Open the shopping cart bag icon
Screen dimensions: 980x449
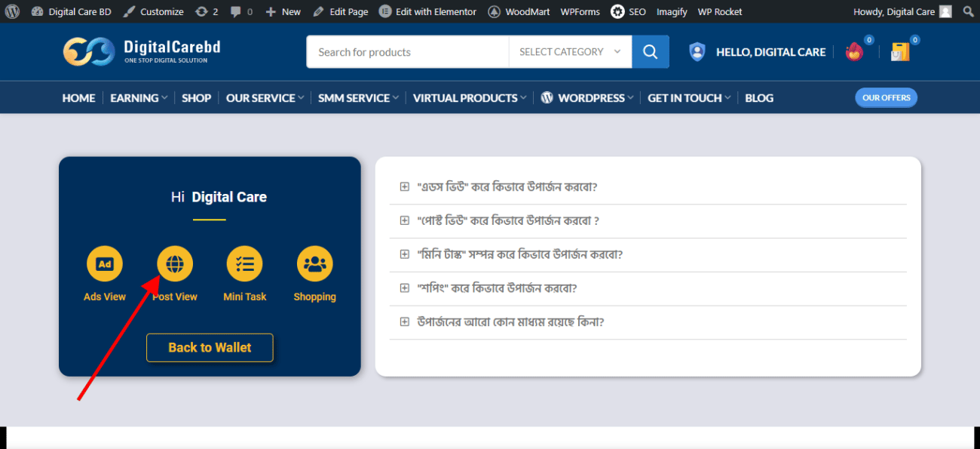tap(900, 52)
